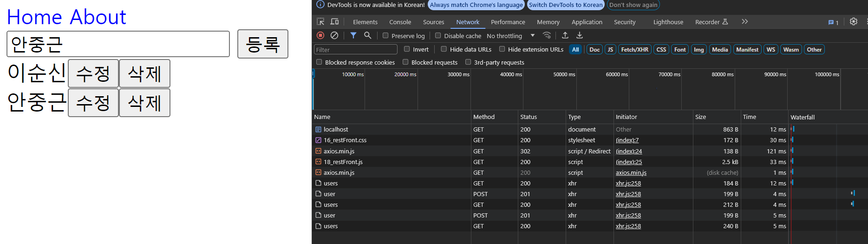Enable Disable cache checkbox

pos(438,35)
